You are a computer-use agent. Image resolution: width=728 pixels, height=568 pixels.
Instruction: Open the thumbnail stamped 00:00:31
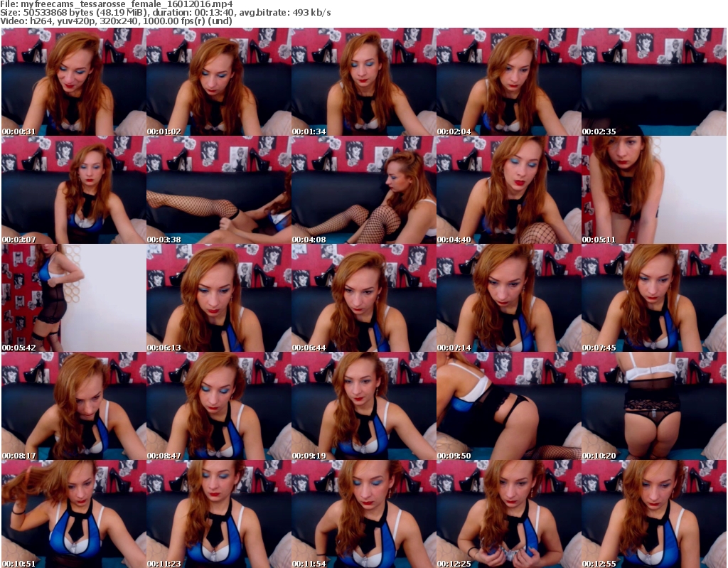pyautogui.click(x=74, y=82)
